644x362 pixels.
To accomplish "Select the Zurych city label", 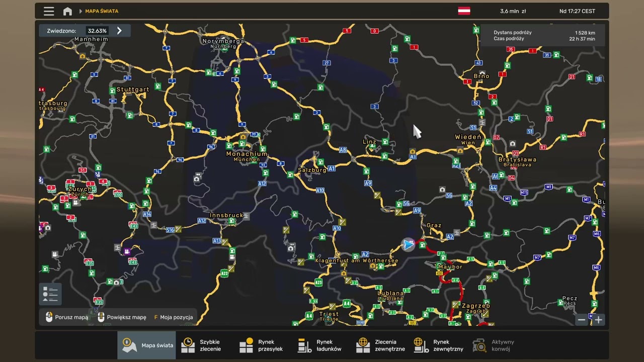I will click(x=80, y=189).
